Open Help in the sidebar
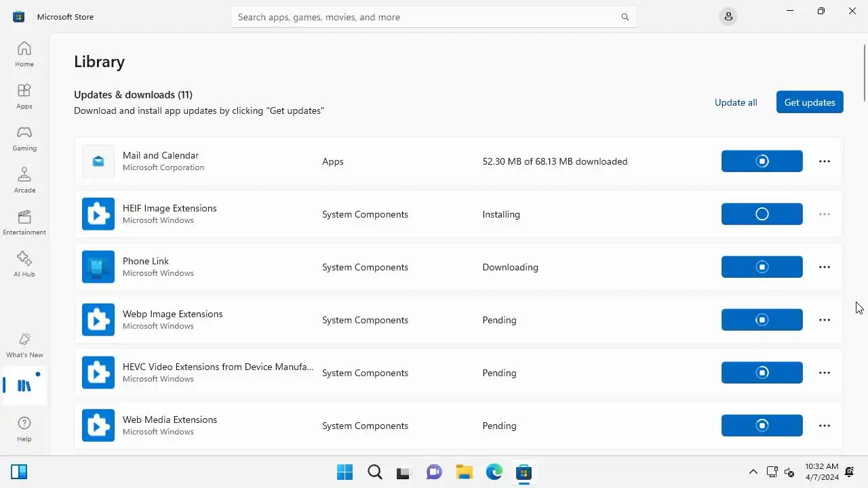Screen dimensions: 868x488 point(24,429)
